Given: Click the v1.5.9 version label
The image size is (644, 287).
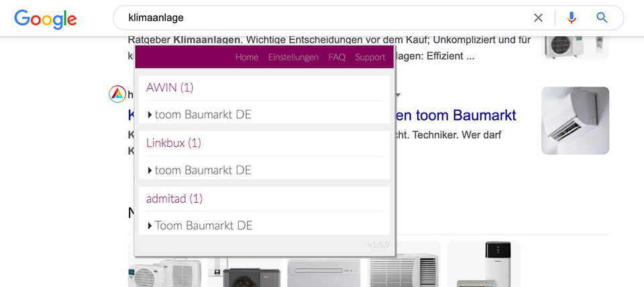Looking at the screenshot, I should [x=378, y=245].
